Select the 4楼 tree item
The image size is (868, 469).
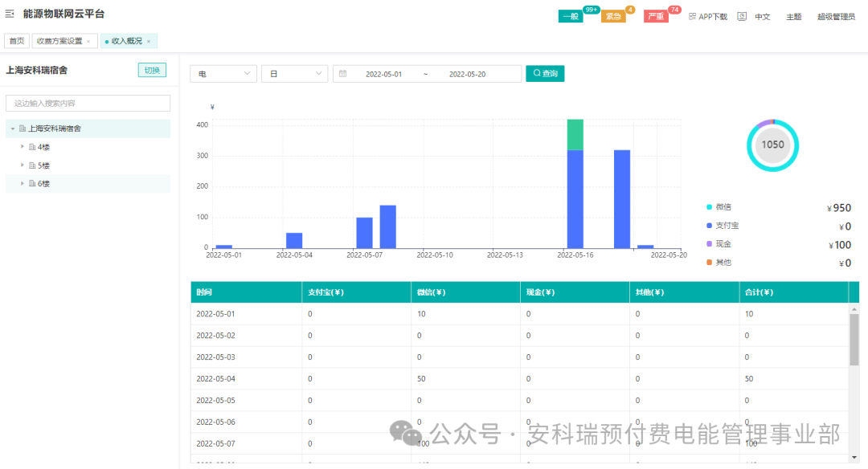click(43, 147)
